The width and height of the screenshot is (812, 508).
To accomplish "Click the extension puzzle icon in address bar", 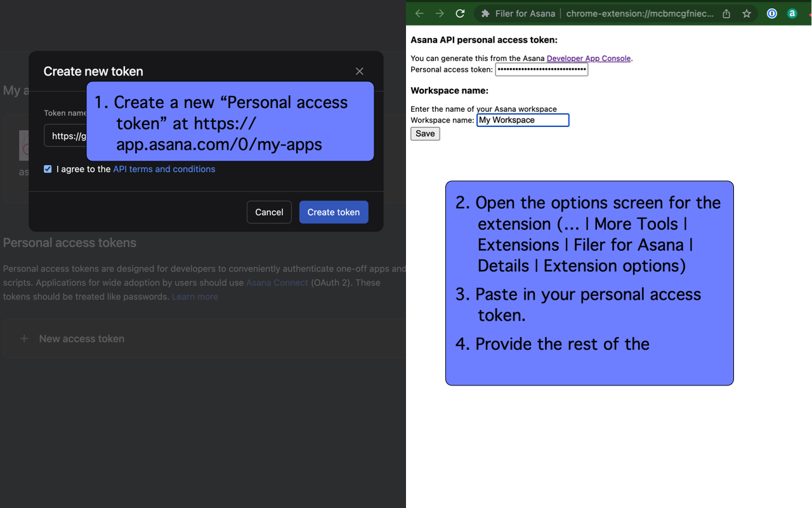I will point(485,13).
